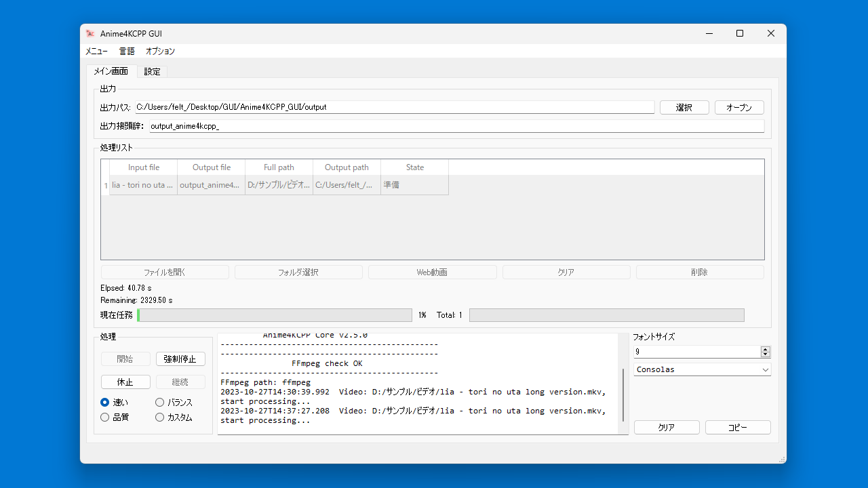Click the クリア button next to コピー
This screenshot has height=488, width=868.
click(667, 428)
